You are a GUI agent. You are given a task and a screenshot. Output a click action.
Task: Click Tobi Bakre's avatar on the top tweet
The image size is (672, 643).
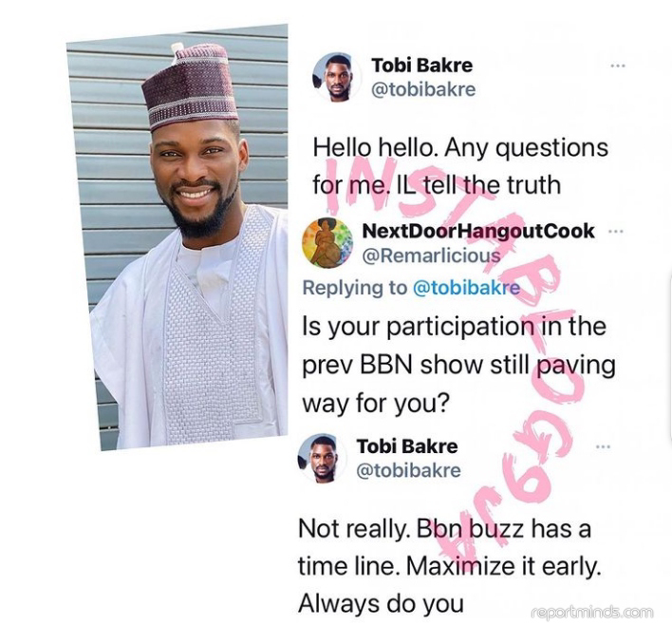[336, 77]
